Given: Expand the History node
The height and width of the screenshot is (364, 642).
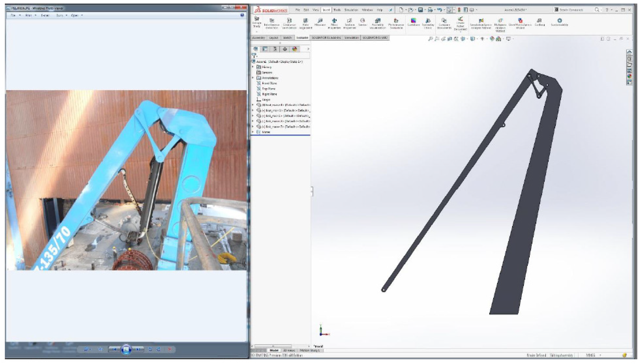Looking at the screenshot, I should (x=253, y=67).
